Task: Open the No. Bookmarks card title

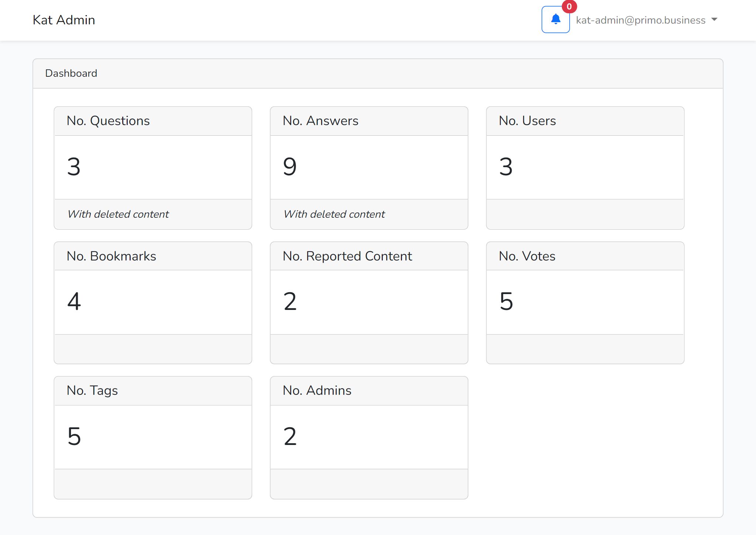Action: [111, 256]
